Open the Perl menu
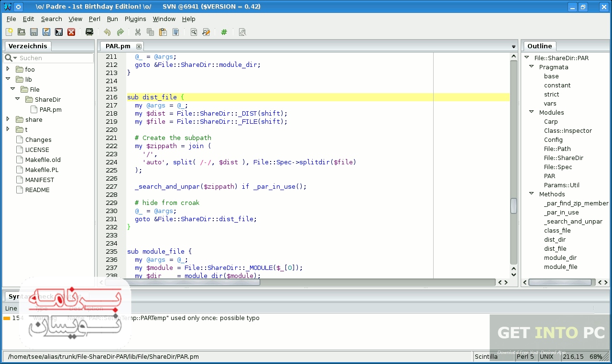 click(95, 19)
